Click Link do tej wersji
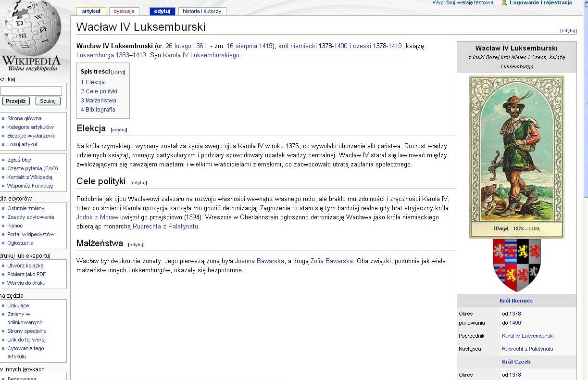 (27, 340)
